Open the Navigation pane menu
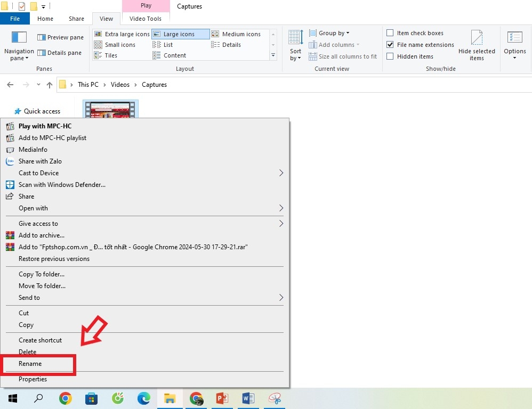Screen dimensions: 532x409 coord(19,46)
